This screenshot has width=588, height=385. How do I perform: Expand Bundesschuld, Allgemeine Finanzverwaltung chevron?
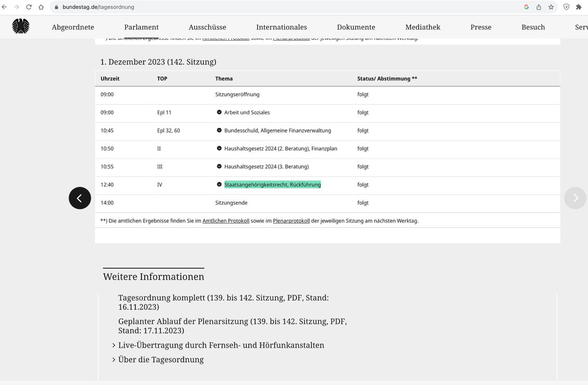219,130
